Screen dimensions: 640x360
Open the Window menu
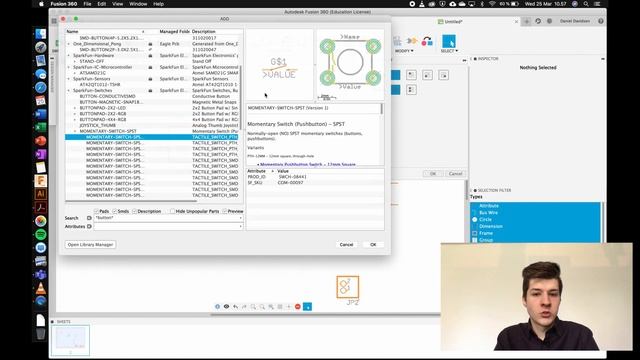point(138,4)
